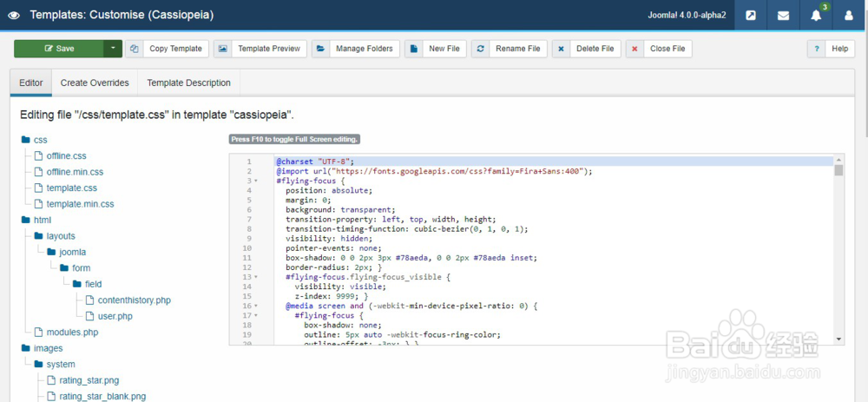Click New File
868x402 pixels.
436,49
